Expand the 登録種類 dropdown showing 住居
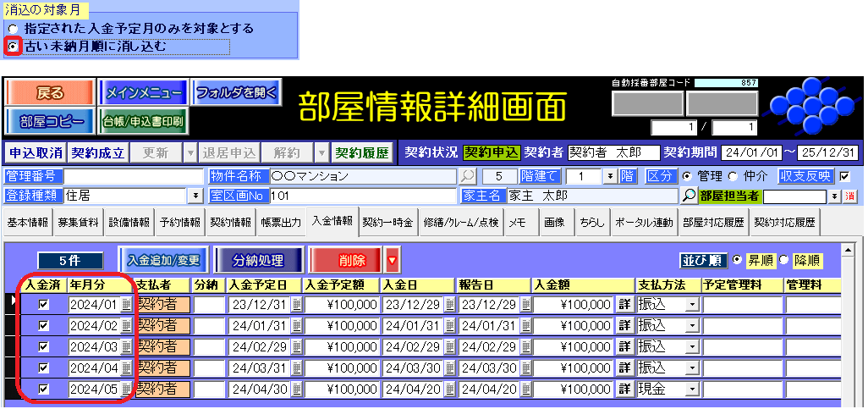 (196, 196)
